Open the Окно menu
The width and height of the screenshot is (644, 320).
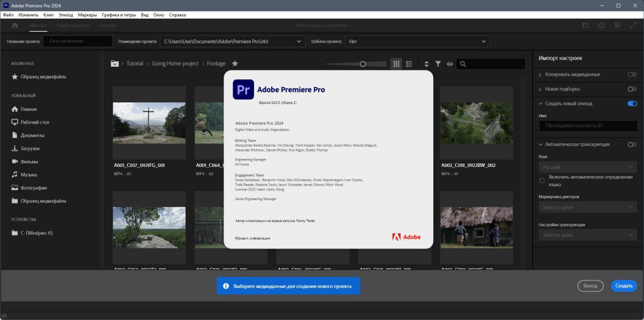click(158, 15)
